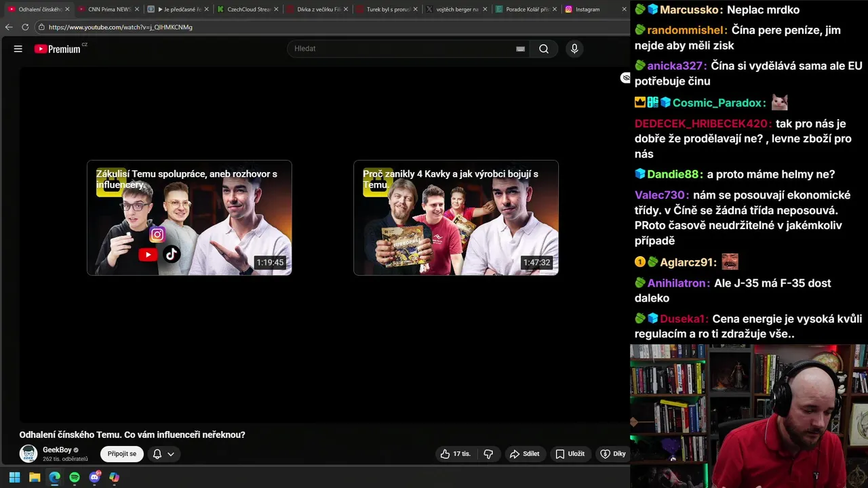This screenshot has width=868, height=488.
Task: Click the browser back arrow
Action: click(9, 27)
